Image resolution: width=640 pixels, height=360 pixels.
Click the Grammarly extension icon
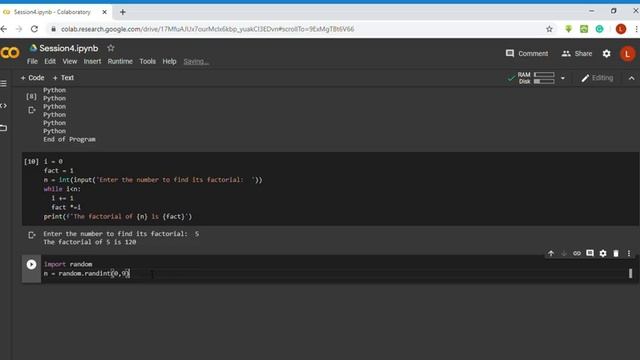(599, 29)
